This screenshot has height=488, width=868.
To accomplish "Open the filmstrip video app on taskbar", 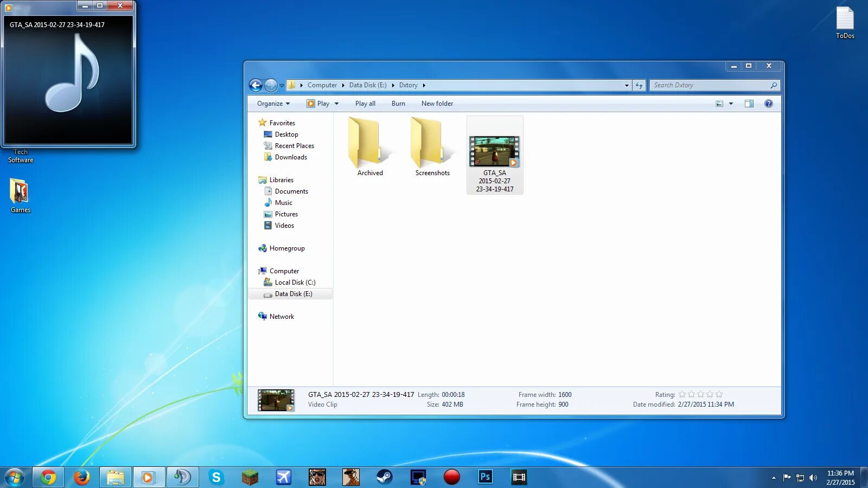I will pyautogui.click(x=519, y=477).
